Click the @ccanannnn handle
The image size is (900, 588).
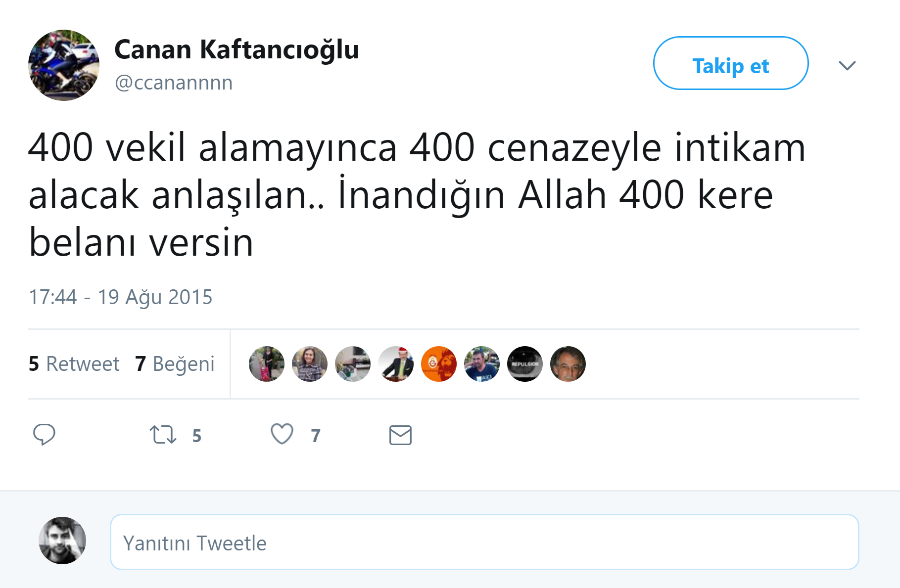tap(174, 83)
